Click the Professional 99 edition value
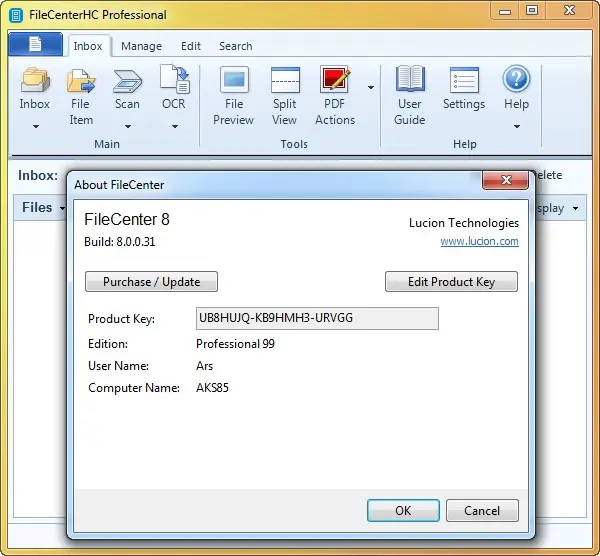 (235, 344)
